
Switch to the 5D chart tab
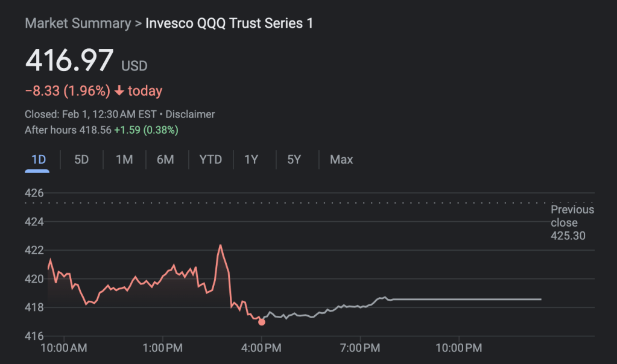click(x=81, y=160)
